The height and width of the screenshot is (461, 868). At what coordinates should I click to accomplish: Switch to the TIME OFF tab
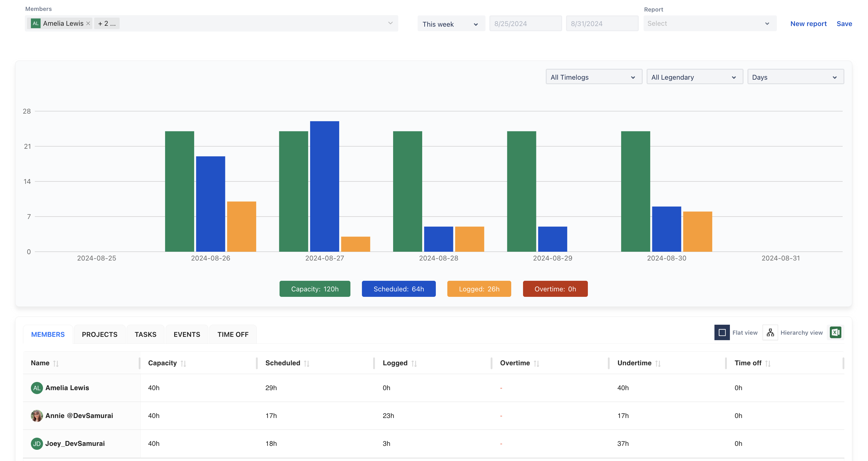tap(233, 334)
